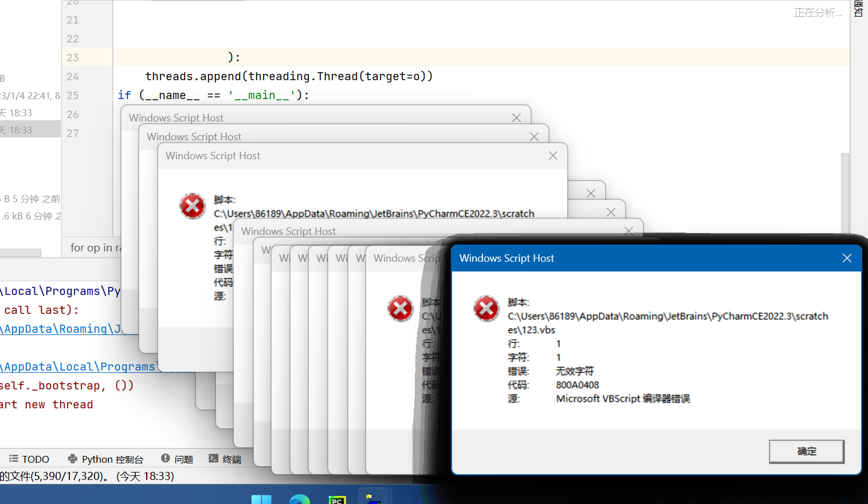Click the red error icon in active dialog

486,309
